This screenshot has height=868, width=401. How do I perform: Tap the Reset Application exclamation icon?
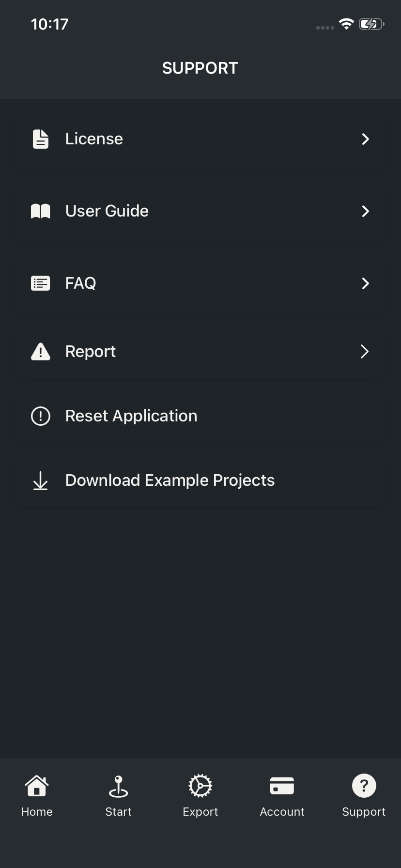pos(41,416)
